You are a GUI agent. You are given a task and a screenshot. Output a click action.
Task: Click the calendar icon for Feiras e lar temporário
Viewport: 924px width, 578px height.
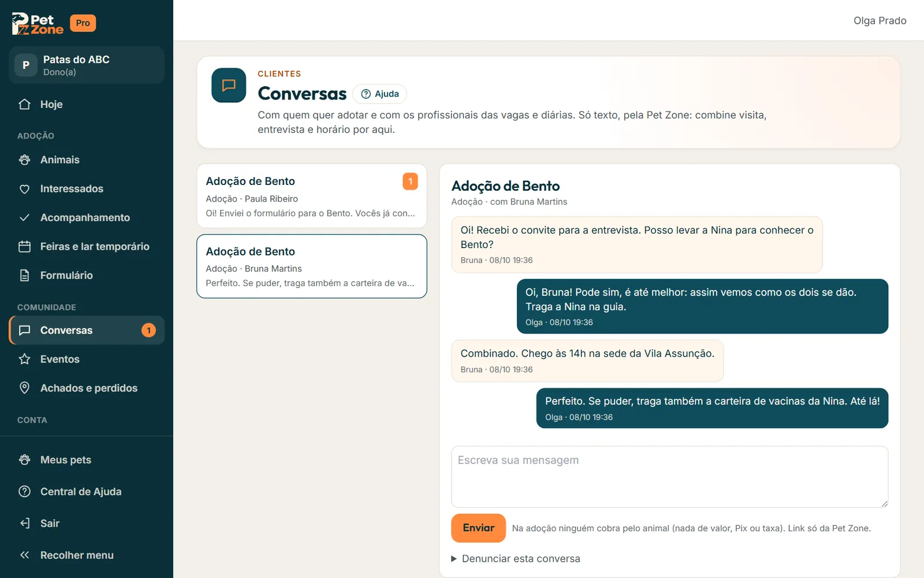(24, 247)
